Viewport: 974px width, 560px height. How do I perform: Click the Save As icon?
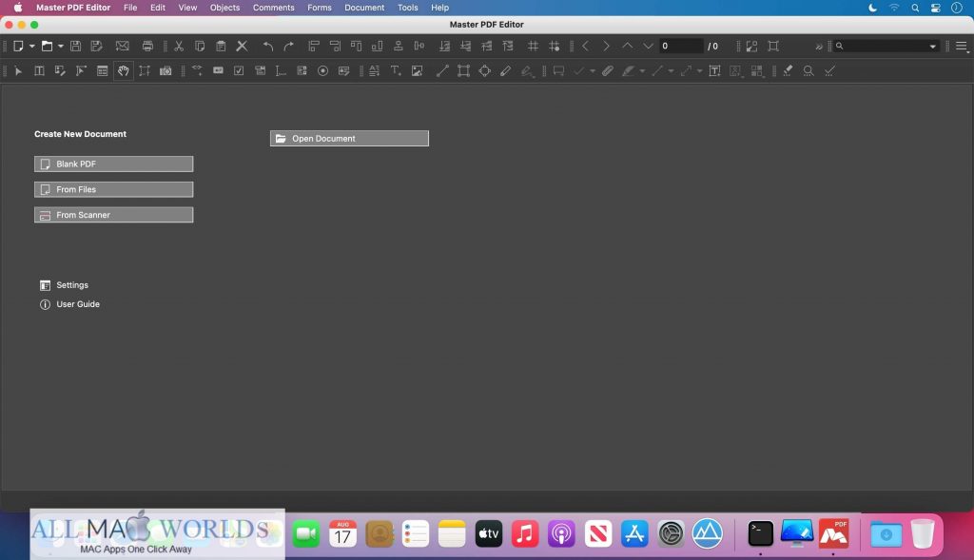tap(96, 46)
